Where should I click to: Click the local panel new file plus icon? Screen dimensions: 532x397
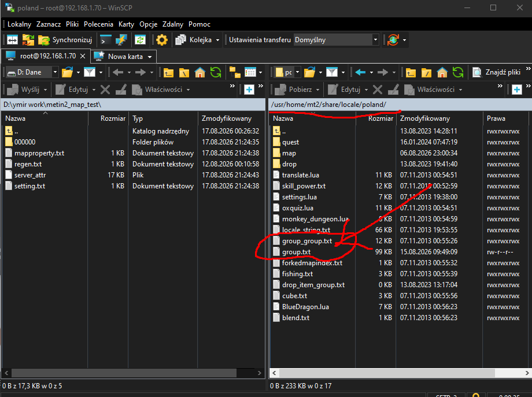tap(249, 90)
